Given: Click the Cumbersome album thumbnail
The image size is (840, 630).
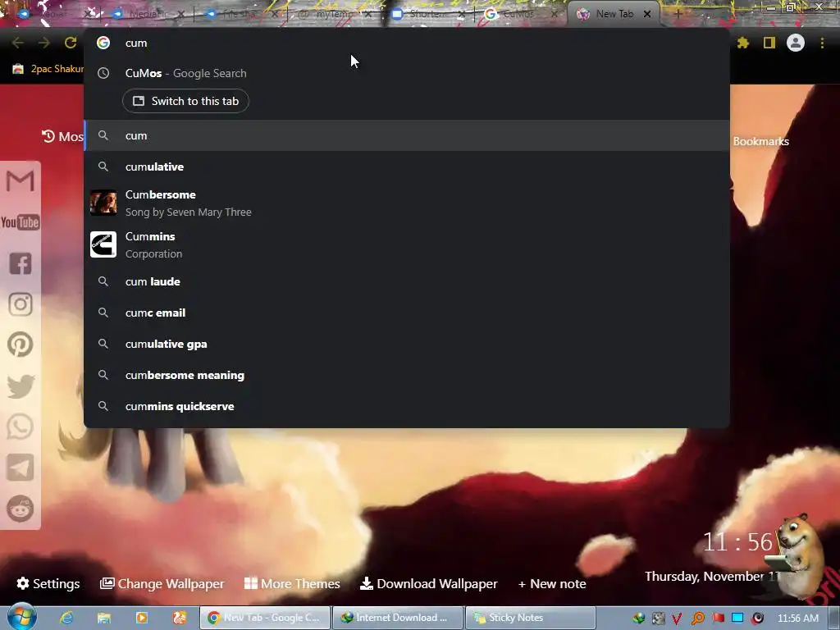Looking at the screenshot, I should [103, 203].
